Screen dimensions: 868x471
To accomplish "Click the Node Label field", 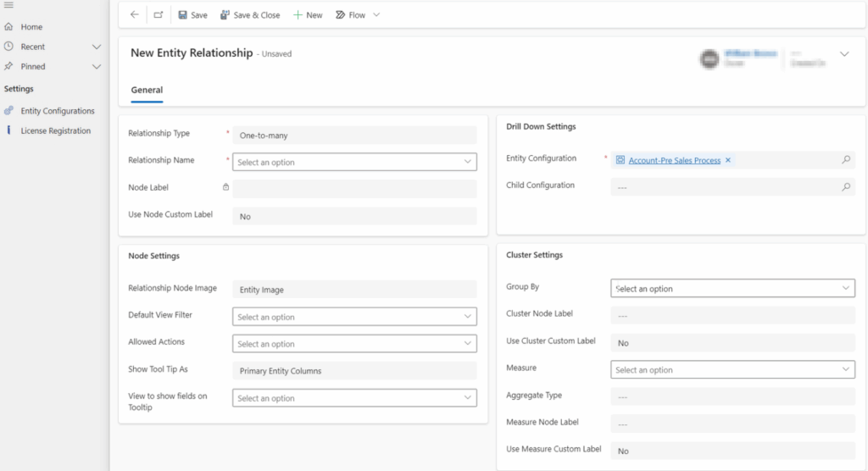I will click(x=354, y=189).
